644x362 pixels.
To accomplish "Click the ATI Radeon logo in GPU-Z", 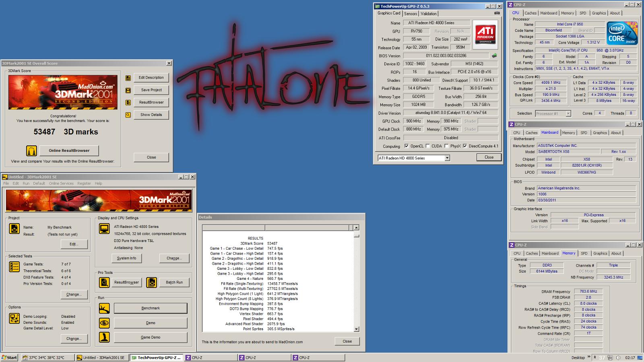I will click(485, 34).
